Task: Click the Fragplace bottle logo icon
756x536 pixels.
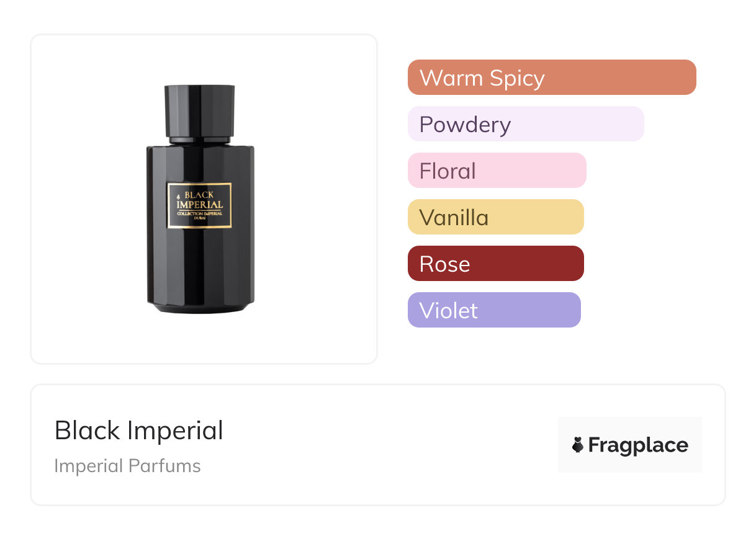Action: (x=578, y=445)
